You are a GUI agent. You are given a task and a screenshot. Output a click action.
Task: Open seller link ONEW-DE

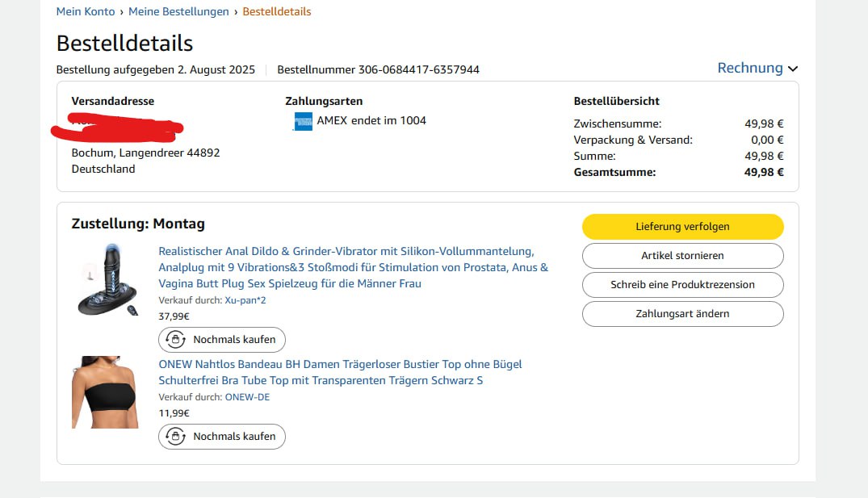247,397
